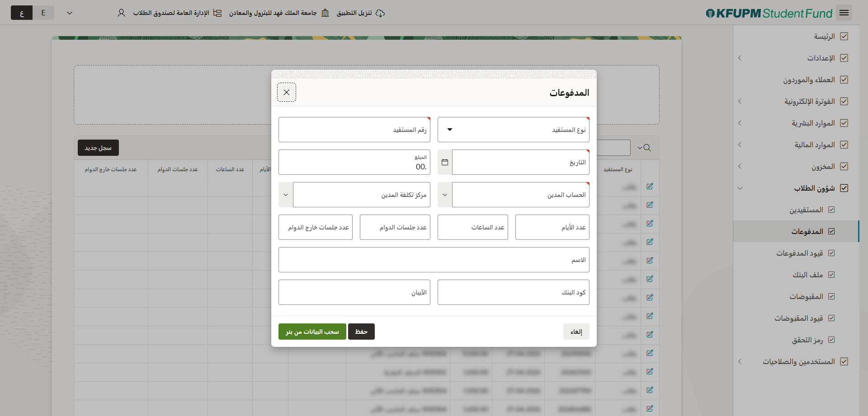Toggle the الموارد البشرية checkbox icon
The image size is (868, 416).
click(844, 123)
